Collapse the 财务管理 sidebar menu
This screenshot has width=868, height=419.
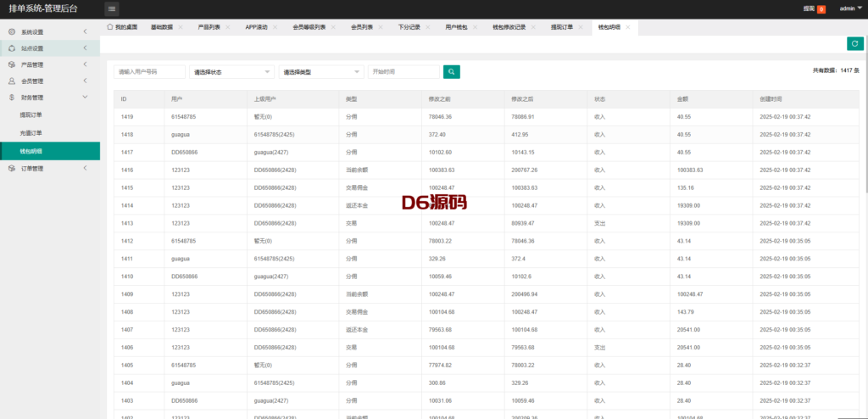[x=85, y=98]
